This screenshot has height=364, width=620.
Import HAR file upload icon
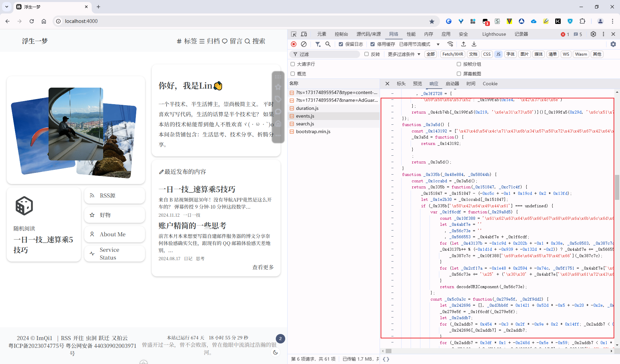point(464,44)
